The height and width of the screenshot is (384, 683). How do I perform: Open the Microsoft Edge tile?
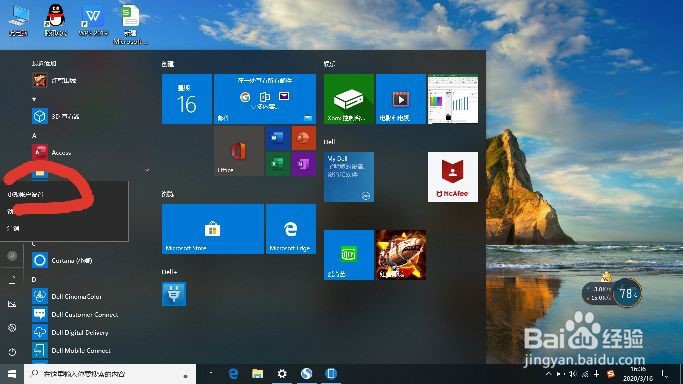click(291, 229)
